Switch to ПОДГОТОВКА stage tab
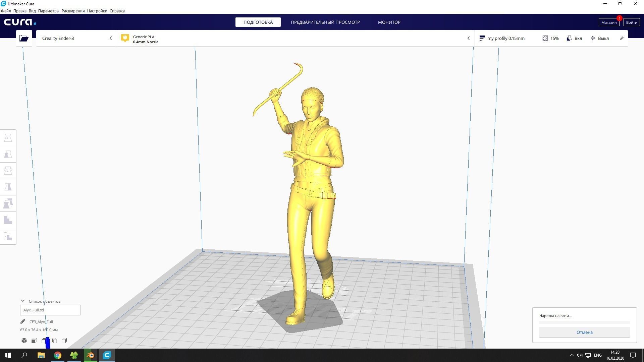The width and height of the screenshot is (644, 362). (258, 22)
